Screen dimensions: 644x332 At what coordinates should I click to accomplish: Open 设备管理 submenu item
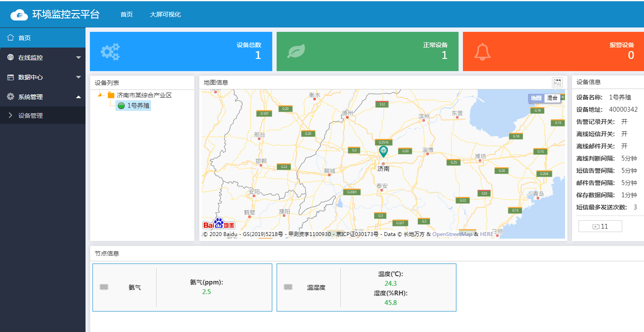pos(43,116)
